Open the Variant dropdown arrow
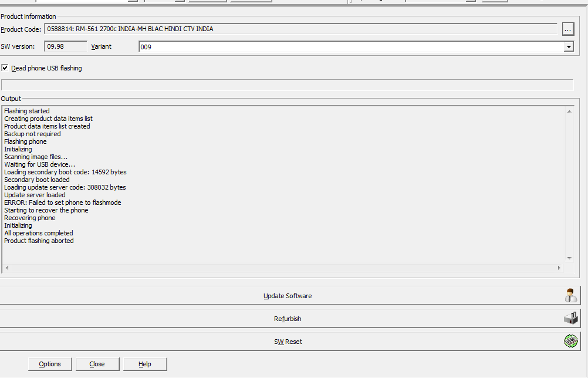 [569, 47]
